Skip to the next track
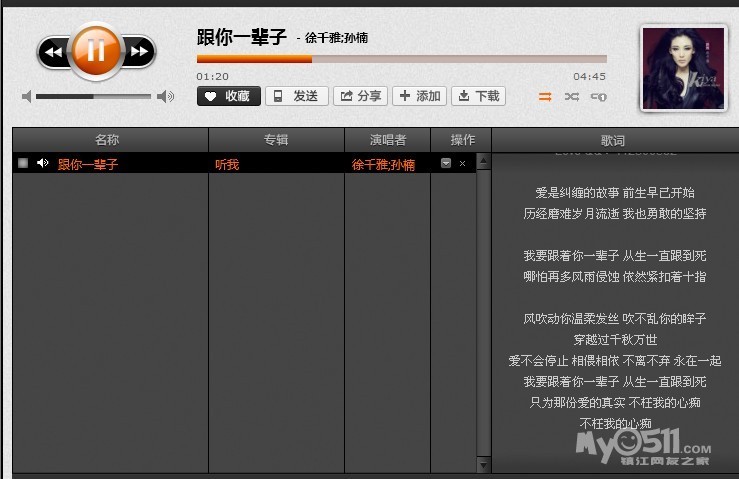This screenshot has width=739, height=479. (140, 51)
